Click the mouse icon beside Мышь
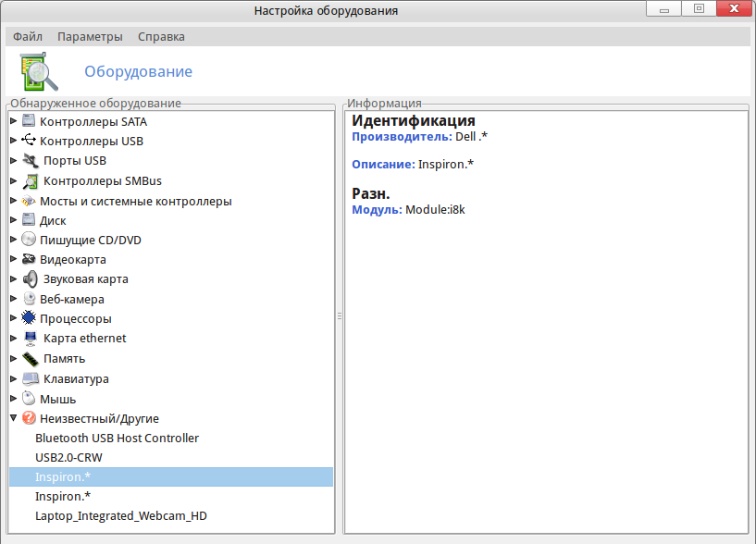 pos(29,399)
